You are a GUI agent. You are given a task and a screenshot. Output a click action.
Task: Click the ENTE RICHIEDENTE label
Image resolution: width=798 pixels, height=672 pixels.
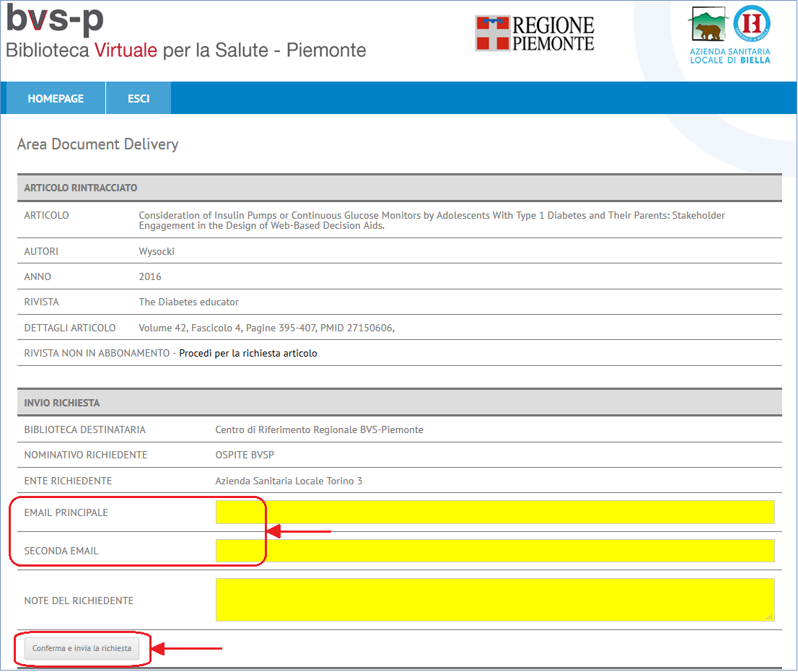[x=68, y=481]
